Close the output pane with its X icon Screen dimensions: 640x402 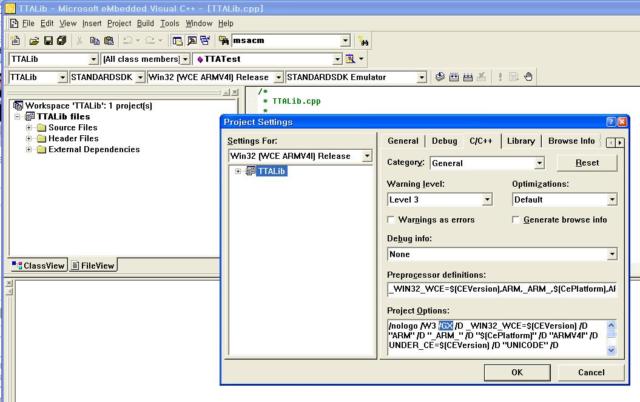9,283
